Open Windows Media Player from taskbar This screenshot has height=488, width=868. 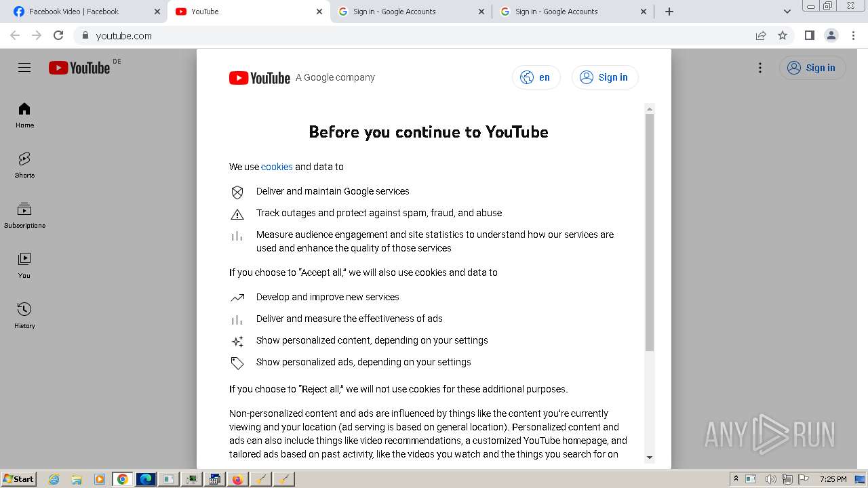pyautogui.click(x=100, y=479)
